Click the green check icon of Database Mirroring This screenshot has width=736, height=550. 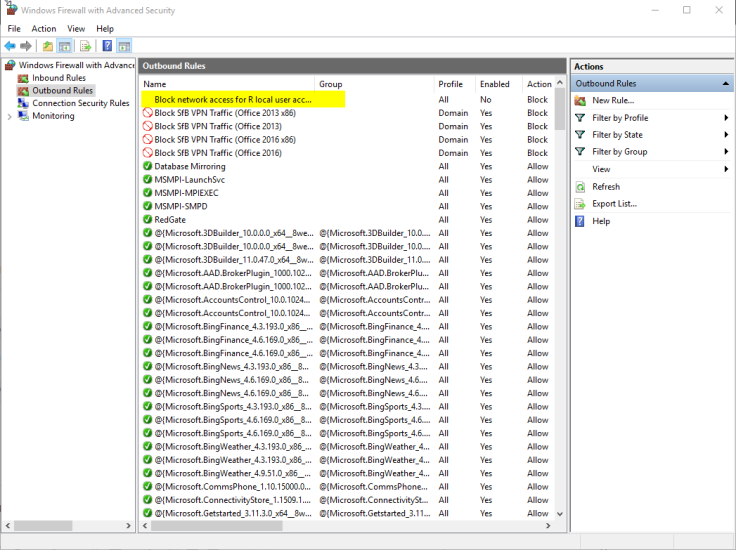click(x=148, y=166)
